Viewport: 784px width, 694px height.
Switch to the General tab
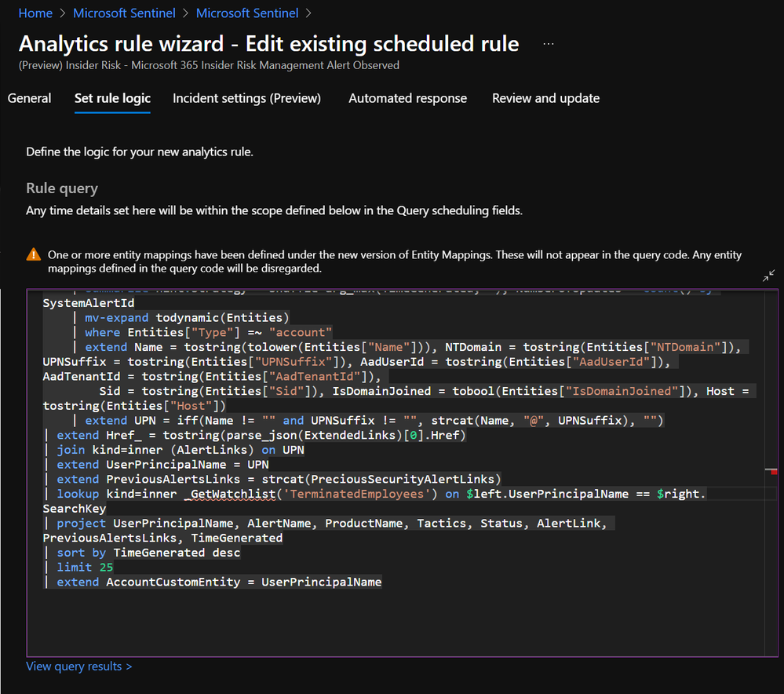coord(29,99)
